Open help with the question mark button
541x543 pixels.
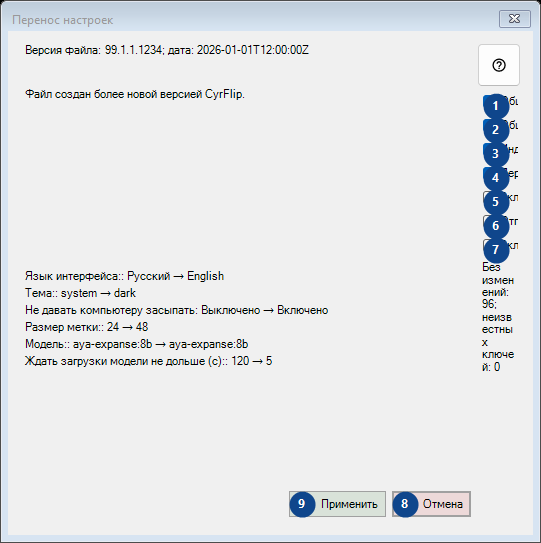click(x=499, y=65)
